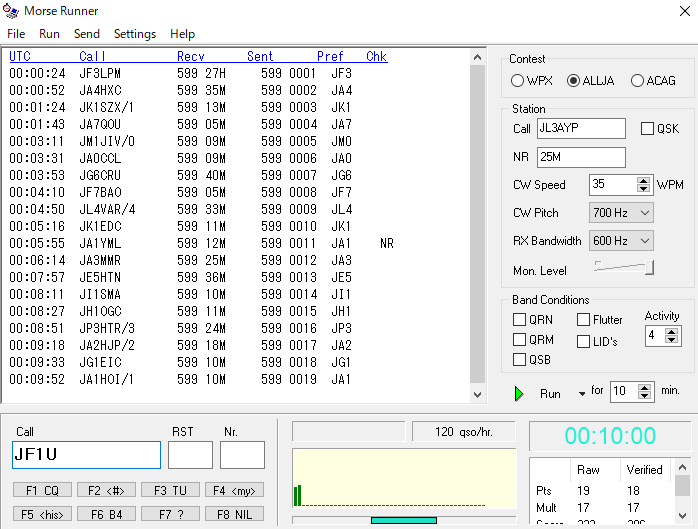698x529 pixels.
Task: Increase the Activity level with up arrow
Action: (x=671, y=331)
